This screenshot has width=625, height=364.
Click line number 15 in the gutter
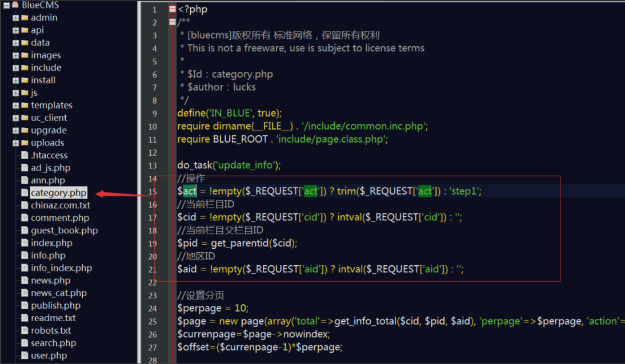tap(153, 192)
